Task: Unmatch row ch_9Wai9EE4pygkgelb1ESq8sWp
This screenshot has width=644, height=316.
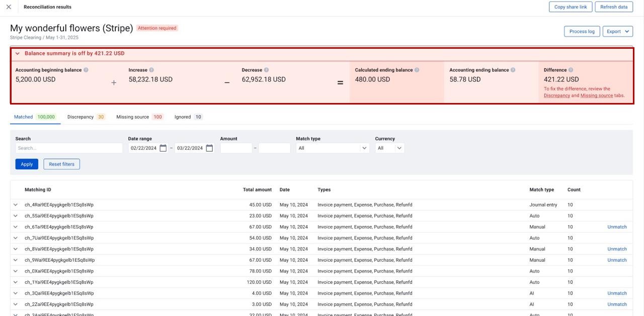Action: tap(617, 260)
